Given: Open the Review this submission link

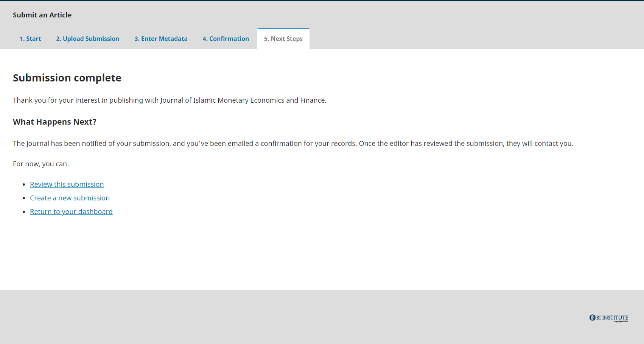Looking at the screenshot, I should point(67,185).
